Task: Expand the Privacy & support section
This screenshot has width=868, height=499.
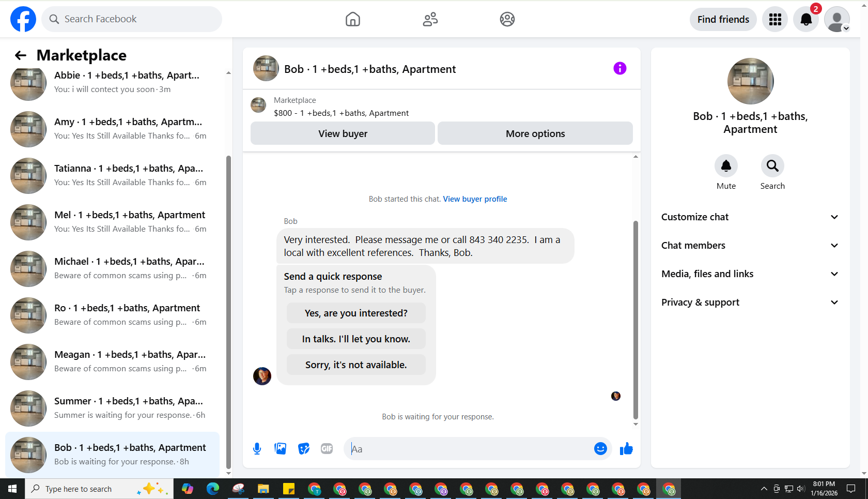Action: point(750,303)
